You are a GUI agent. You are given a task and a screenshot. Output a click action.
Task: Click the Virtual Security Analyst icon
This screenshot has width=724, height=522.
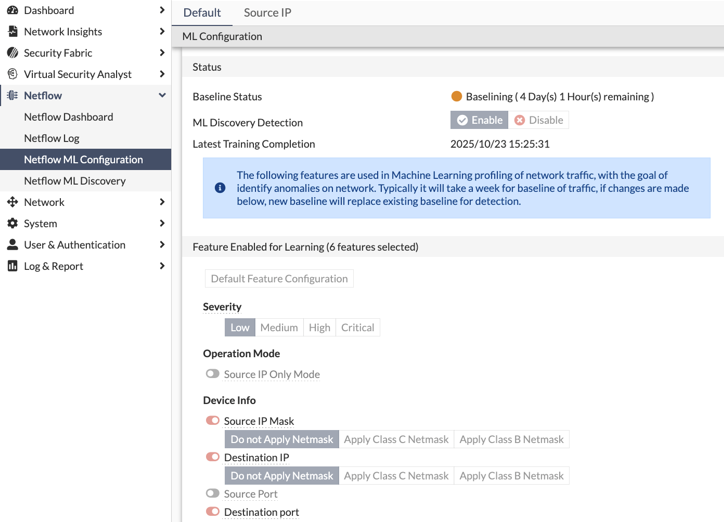(12, 74)
